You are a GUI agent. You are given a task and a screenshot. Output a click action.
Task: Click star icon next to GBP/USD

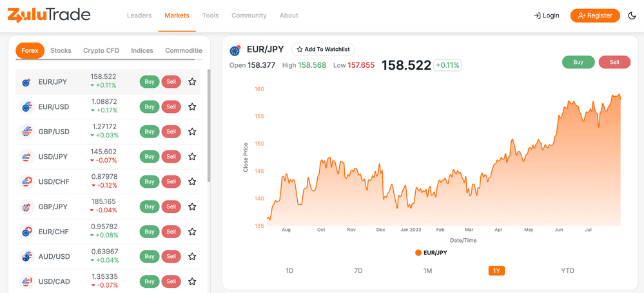(192, 132)
